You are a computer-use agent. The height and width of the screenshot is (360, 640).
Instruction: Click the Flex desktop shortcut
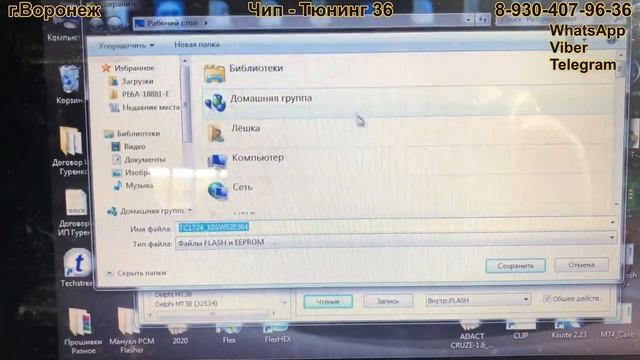pos(229,334)
